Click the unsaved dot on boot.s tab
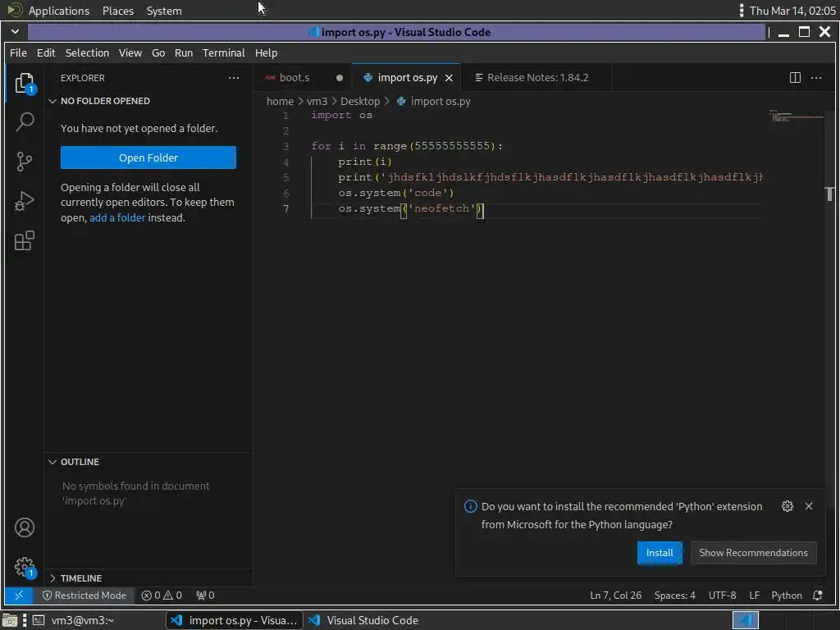This screenshot has height=630, width=840. [339, 78]
